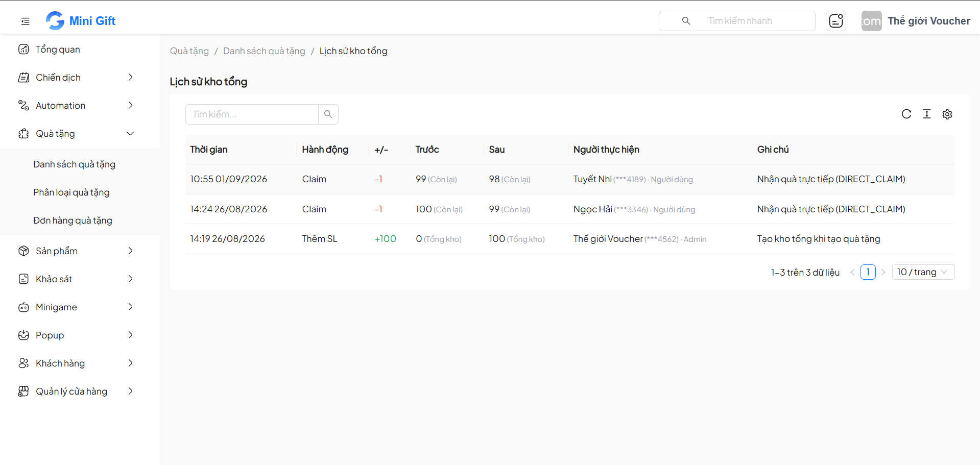Open the notification smiley icon in header
Image resolution: width=980 pixels, height=465 pixels.
[836, 21]
